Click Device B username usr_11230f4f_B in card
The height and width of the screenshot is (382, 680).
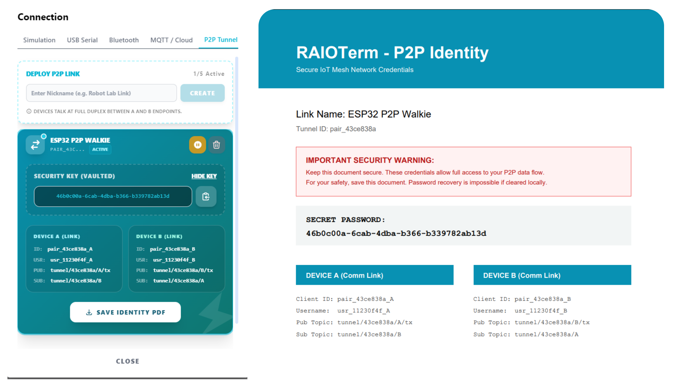click(174, 260)
